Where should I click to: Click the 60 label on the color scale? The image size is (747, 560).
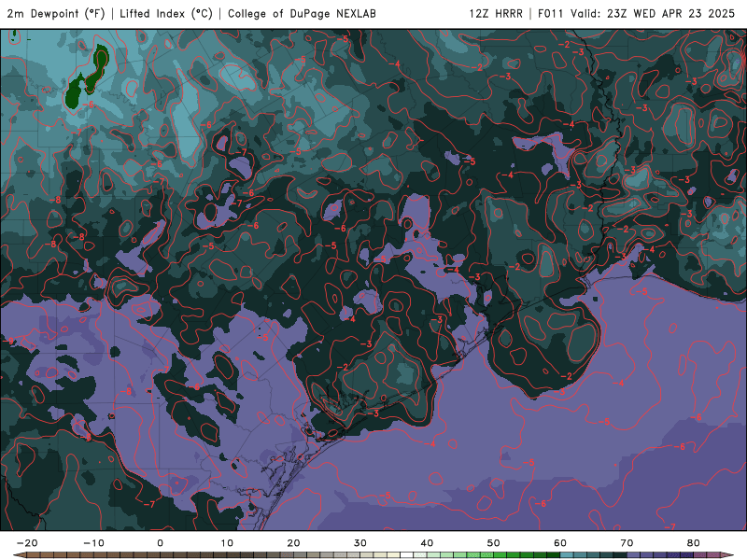tap(560, 543)
